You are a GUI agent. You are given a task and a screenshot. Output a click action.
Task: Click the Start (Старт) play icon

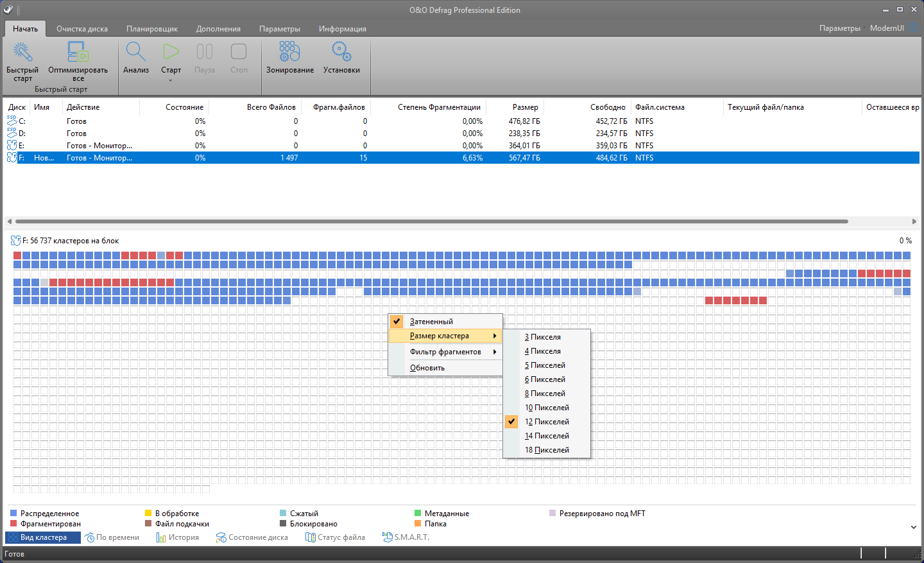171,53
